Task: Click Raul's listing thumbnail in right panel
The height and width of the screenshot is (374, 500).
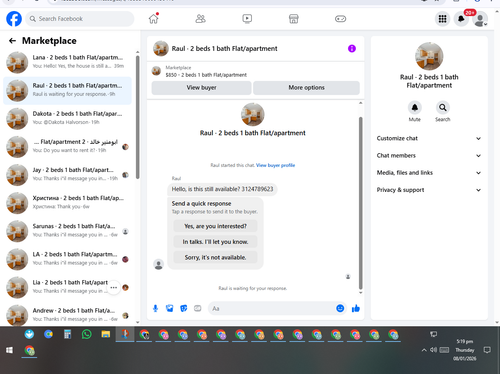Action: click(429, 56)
